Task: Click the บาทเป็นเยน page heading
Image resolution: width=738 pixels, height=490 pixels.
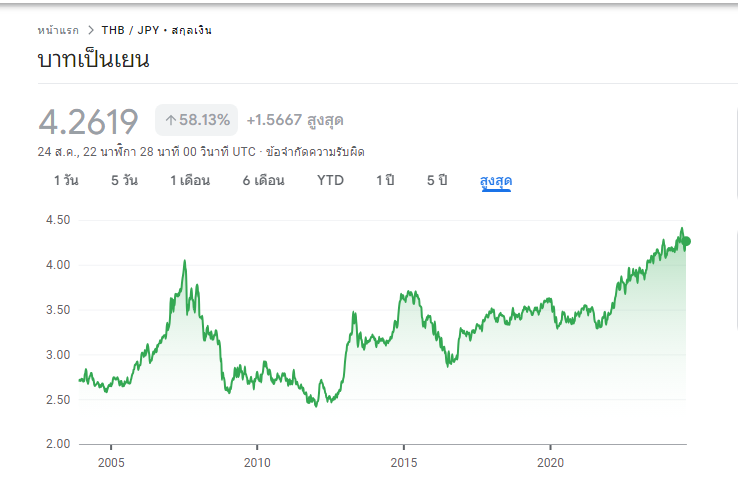Action: (x=93, y=60)
